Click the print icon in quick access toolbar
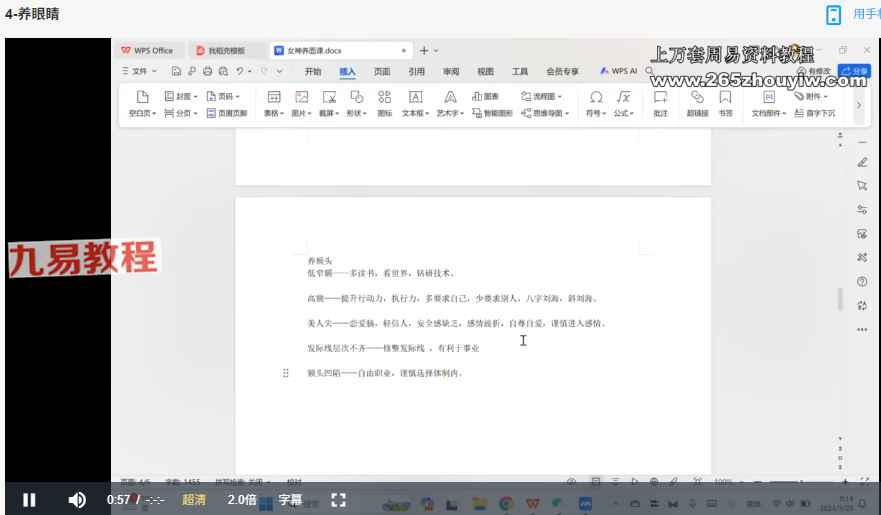This screenshot has width=881, height=515. (x=207, y=71)
